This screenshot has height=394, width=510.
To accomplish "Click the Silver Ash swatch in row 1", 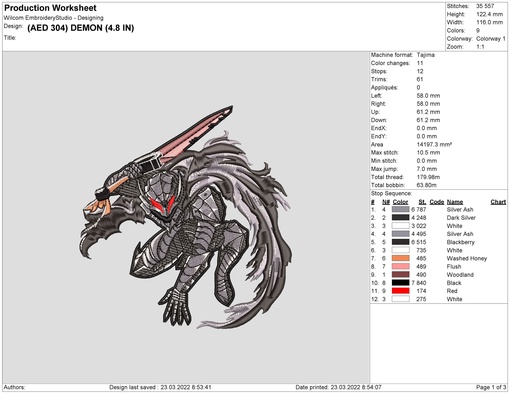I will 400,209.
